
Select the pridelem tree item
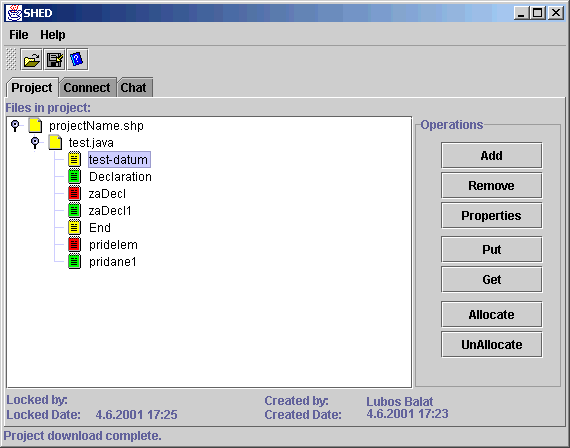coord(113,245)
